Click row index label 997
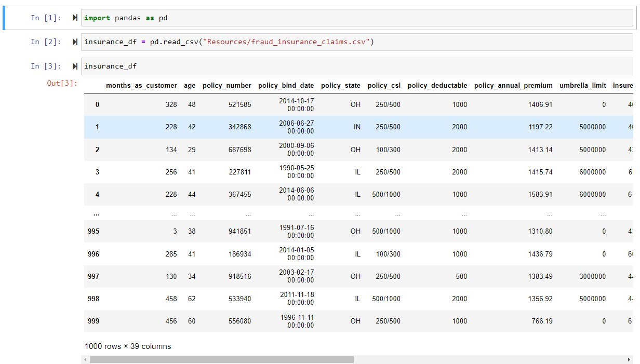The height and width of the screenshot is (364, 640). pos(94,276)
